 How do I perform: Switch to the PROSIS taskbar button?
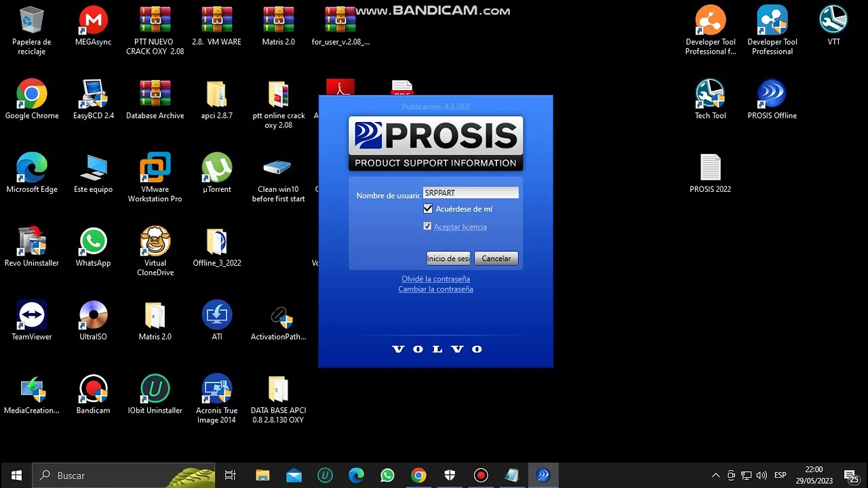(x=543, y=475)
